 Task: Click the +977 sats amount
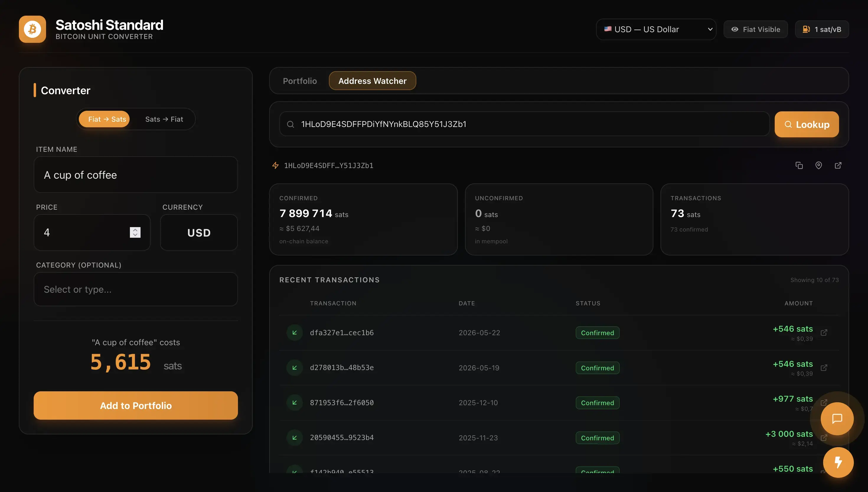click(793, 399)
